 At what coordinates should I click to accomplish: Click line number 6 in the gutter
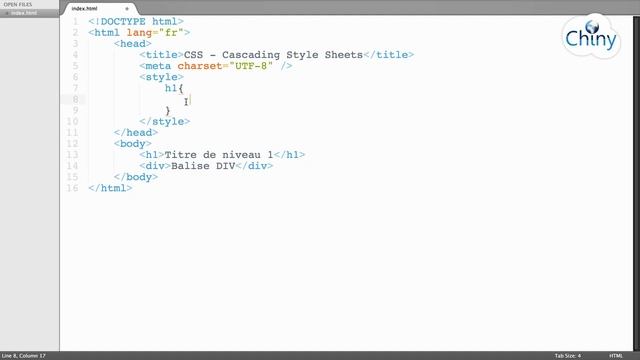(x=75, y=77)
